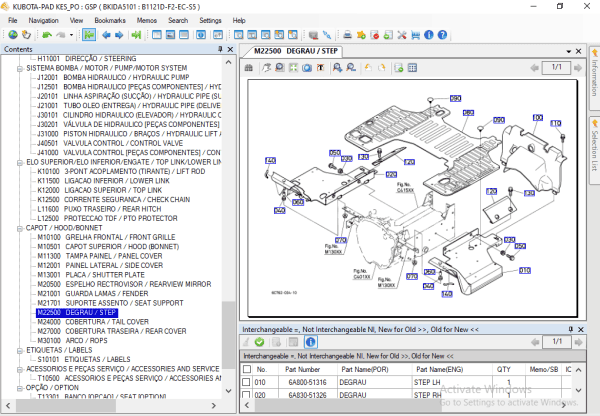This screenshot has width=600, height=416.
Task: Open the Settings menu
Action: (x=210, y=20)
